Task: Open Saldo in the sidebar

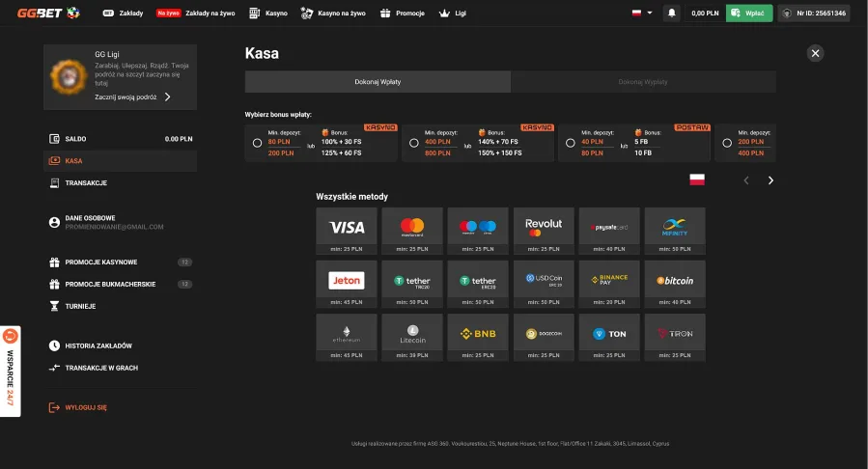Action: pyautogui.click(x=120, y=139)
